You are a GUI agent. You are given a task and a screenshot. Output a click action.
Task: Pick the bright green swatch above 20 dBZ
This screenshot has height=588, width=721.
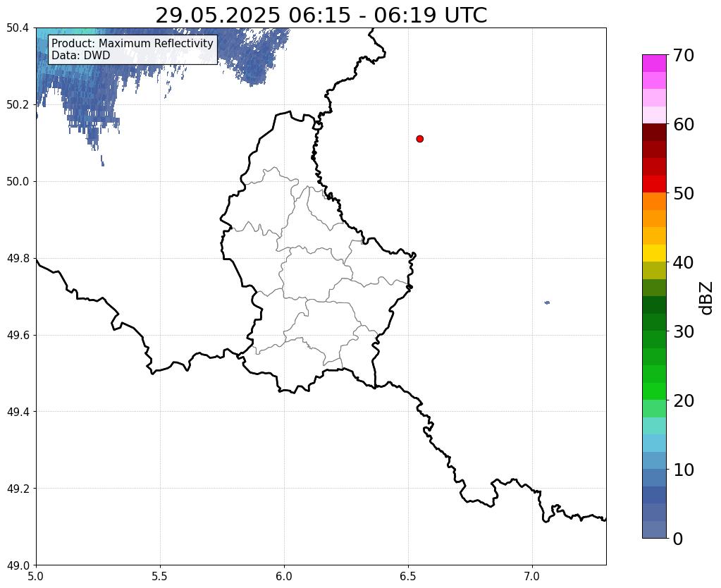[654, 391]
